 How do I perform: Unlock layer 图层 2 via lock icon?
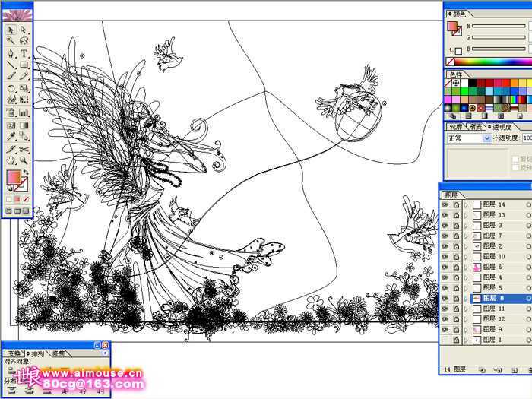456,246
